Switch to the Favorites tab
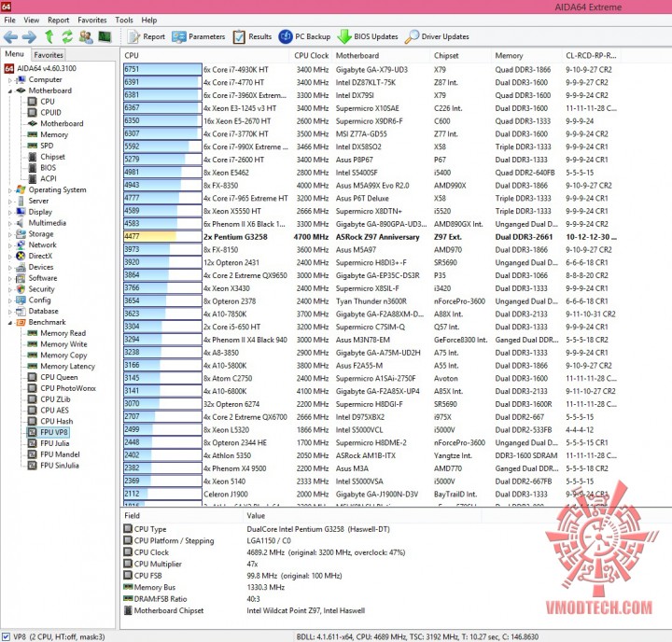The height and width of the screenshot is (642, 672). pyautogui.click(x=49, y=55)
